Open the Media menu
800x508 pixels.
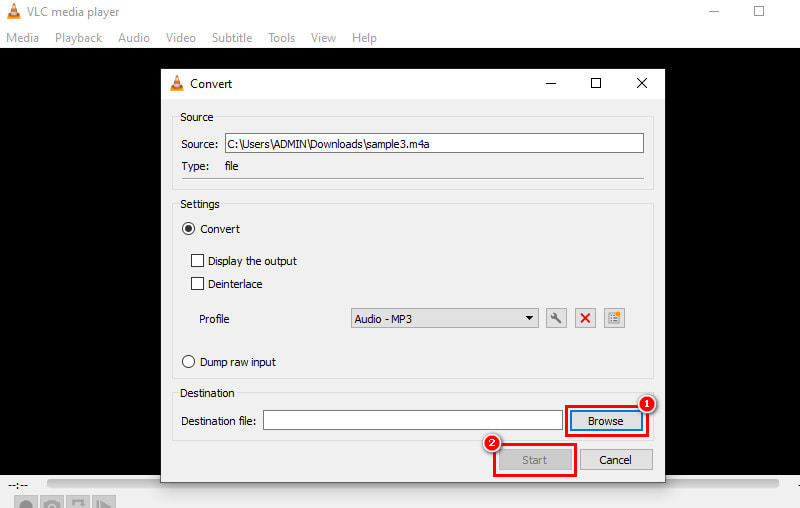[22, 38]
